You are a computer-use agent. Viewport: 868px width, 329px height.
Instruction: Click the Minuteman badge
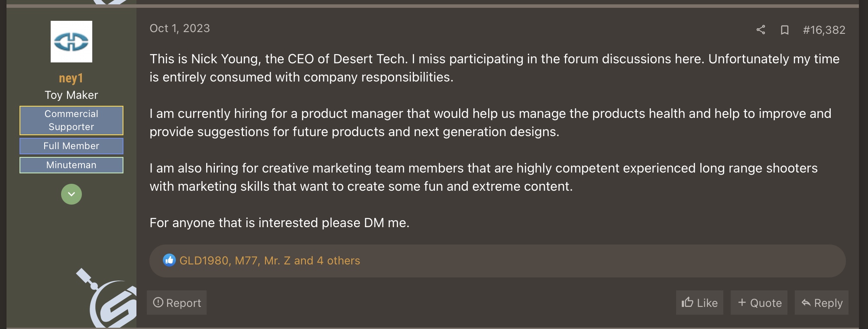pos(71,165)
